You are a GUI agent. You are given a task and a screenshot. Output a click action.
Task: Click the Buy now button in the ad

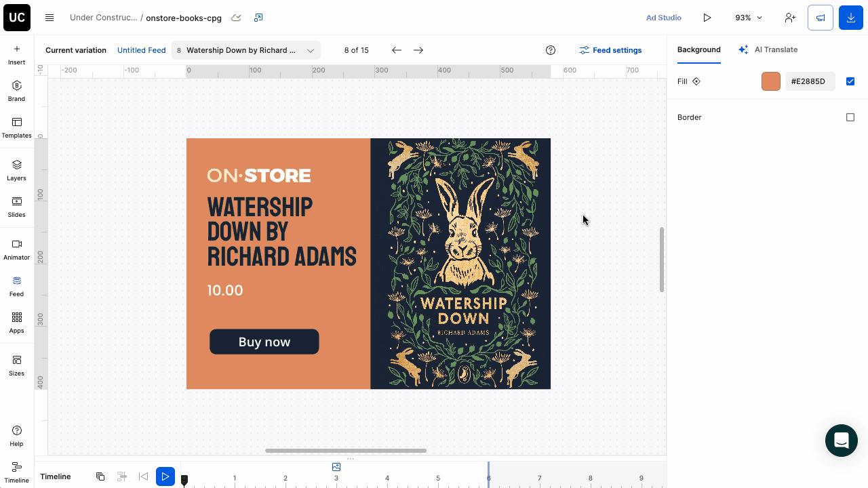click(x=264, y=342)
